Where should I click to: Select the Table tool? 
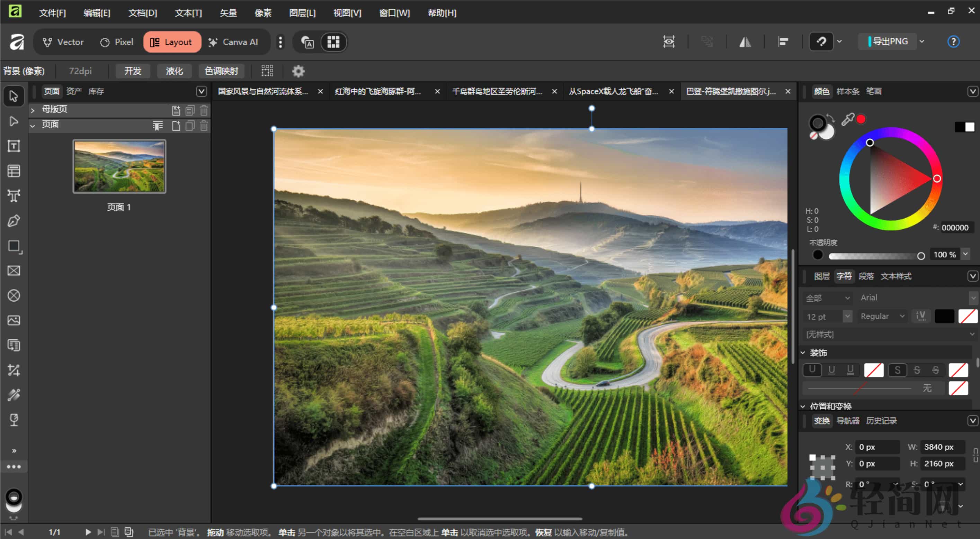[x=14, y=171]
